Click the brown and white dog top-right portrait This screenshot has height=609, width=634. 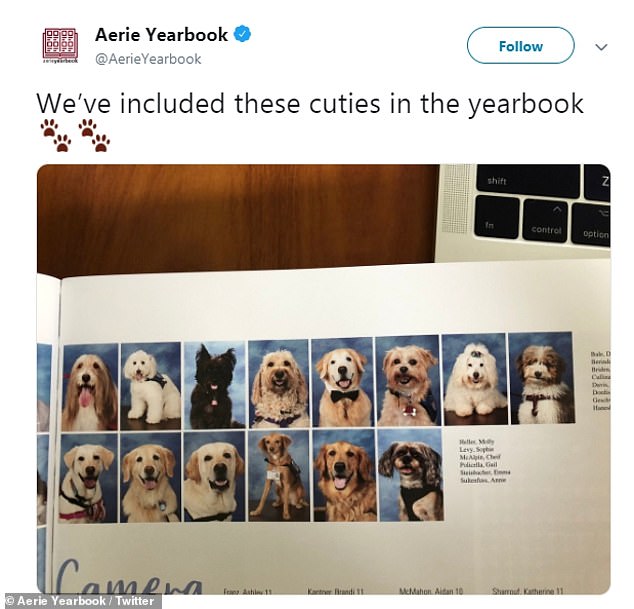pos(542,378)
